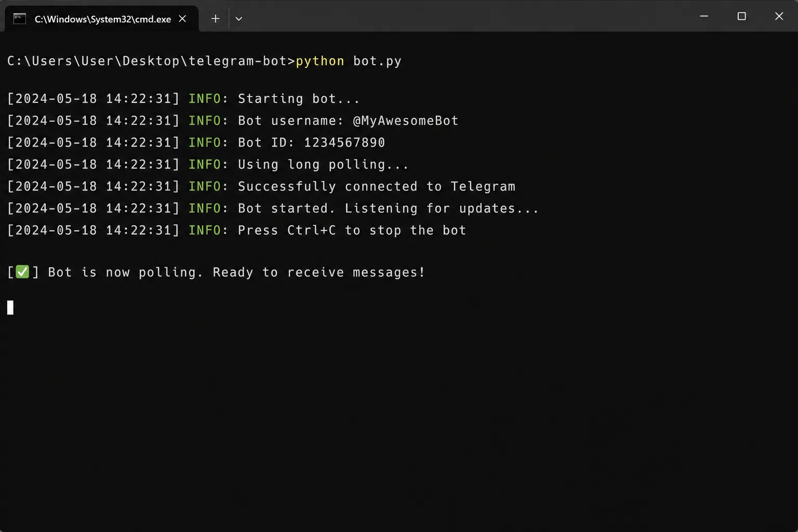Click the green checkmark emoji

coord(22,272)
